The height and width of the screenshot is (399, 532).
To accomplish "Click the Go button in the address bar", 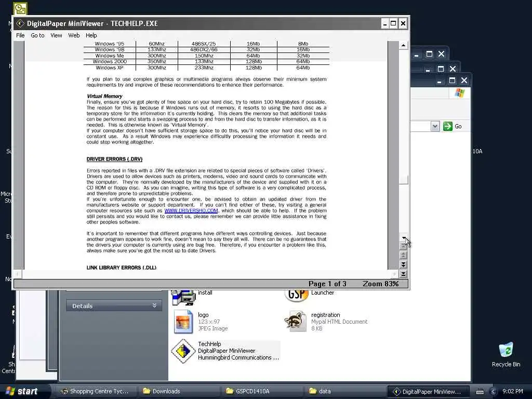I will click(x=453, y=126).
